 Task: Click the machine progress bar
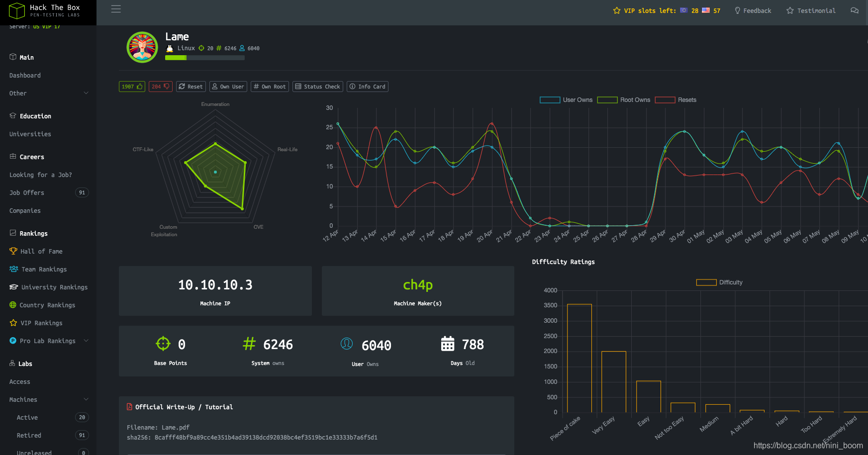pos(205,58)
